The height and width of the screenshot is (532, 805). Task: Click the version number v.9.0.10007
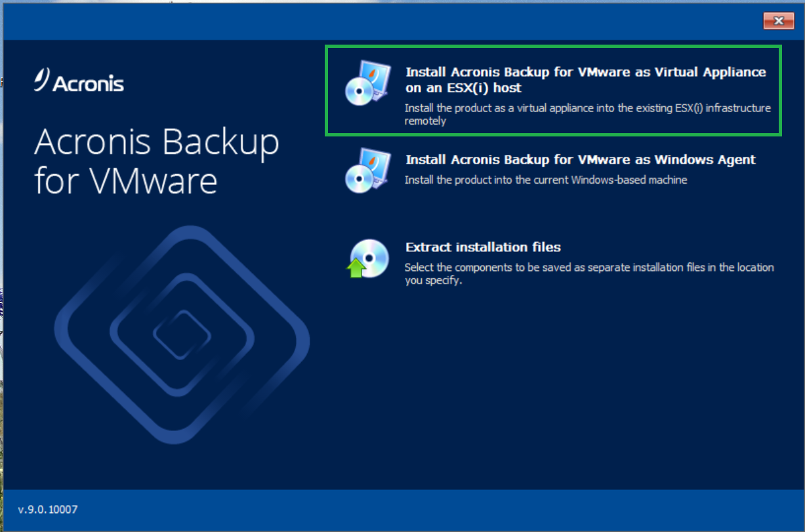point(48,509)
